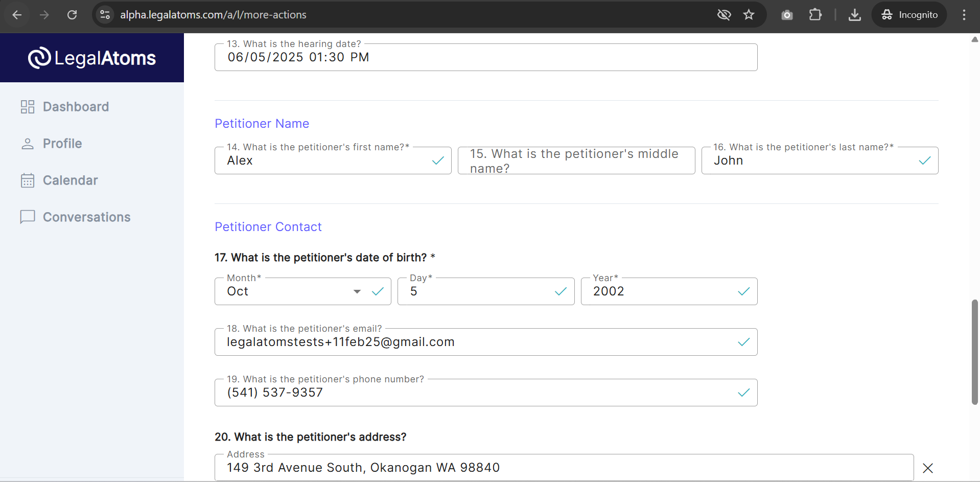Edit the petitioner's phone number field
The image size is (980, 482).
[x=486, y=393]
